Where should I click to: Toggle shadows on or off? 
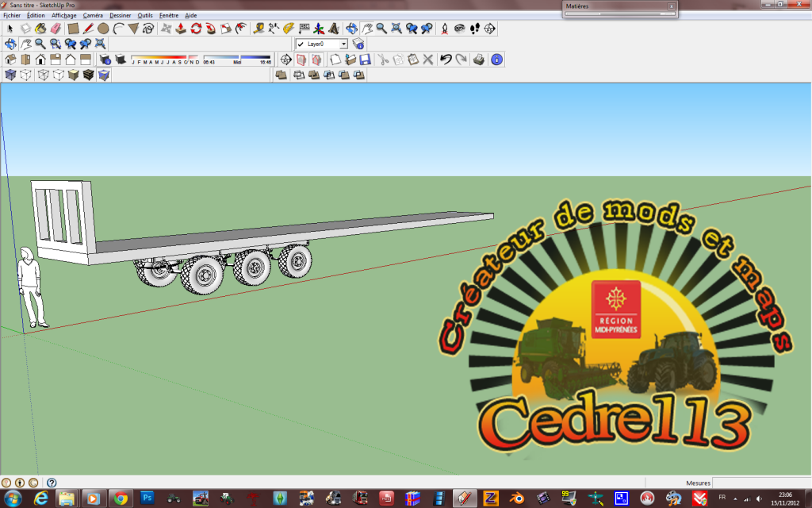[x=121, y=60]
